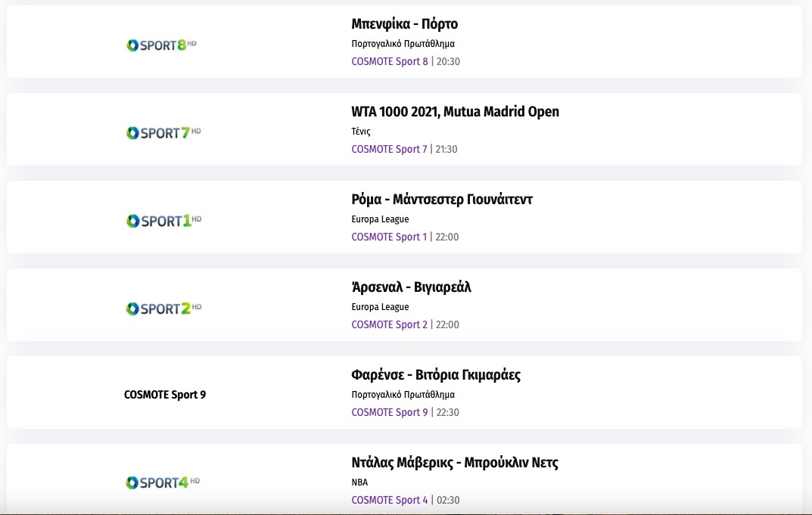The width and height of the screenshot is (812, 515).
Task: Open the Άρσεναλ - Βιγιαρεάλ match title
Action: click(x=411, y=287)
